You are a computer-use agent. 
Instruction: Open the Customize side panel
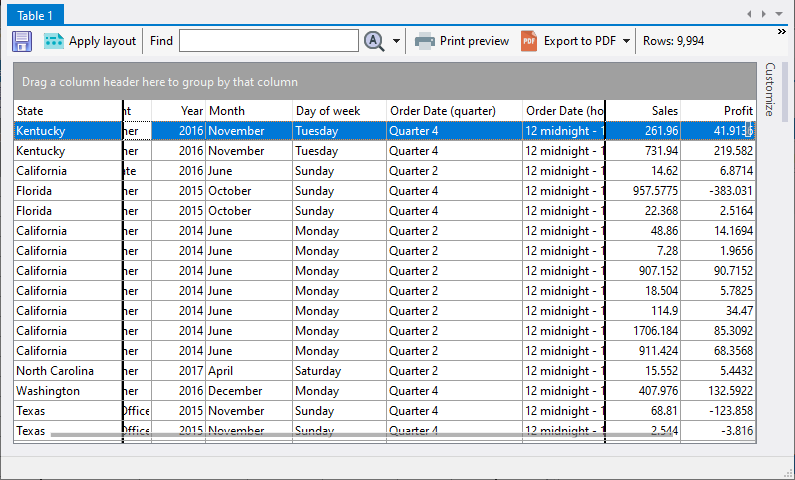pyautogui.click(x=769, y=90)
